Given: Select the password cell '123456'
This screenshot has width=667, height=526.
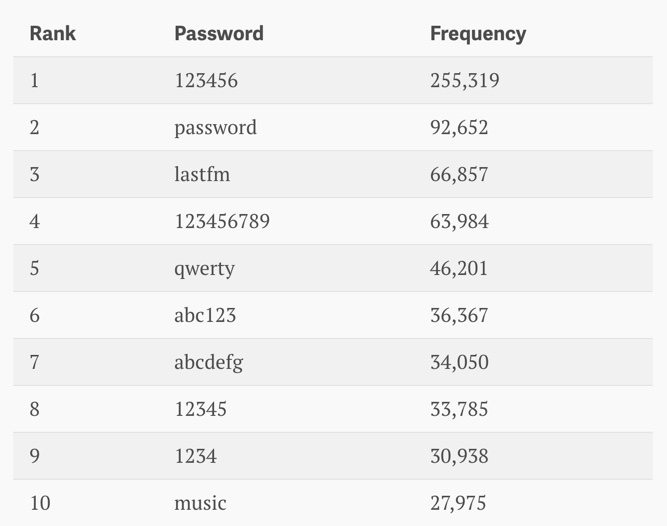Looking at the screenshot, I should 206,80.
